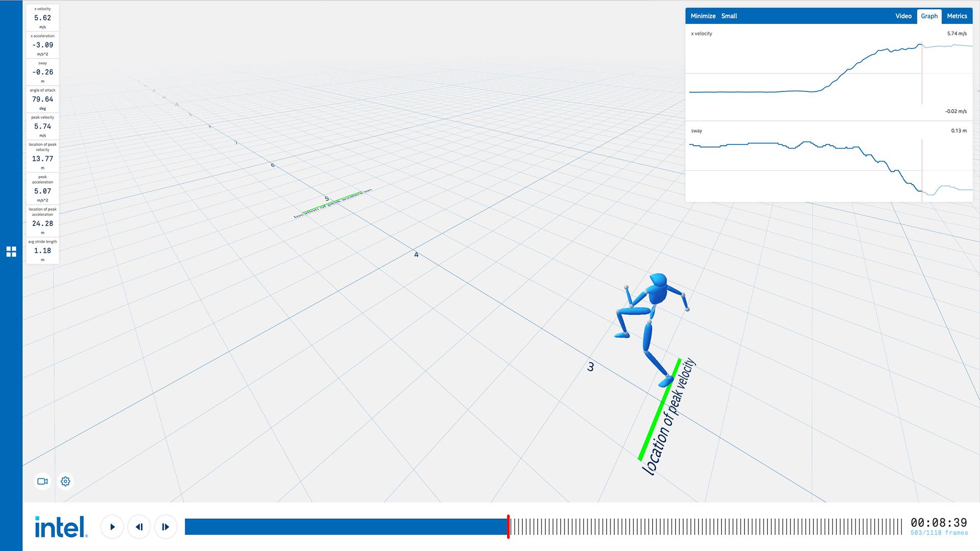
Task: Select peak velocity 5.74 card
Action: (42, 126)
